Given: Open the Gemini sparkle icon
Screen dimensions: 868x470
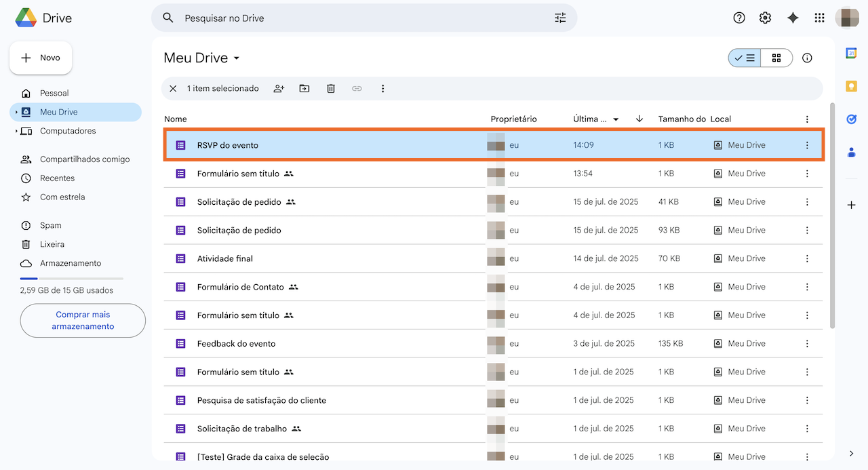Looking at the screenshot, I should click(x=793, y=18).
